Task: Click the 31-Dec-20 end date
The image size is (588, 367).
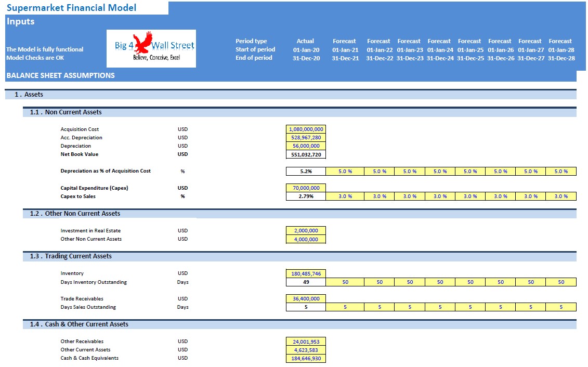Action: (x=306, y=58)
